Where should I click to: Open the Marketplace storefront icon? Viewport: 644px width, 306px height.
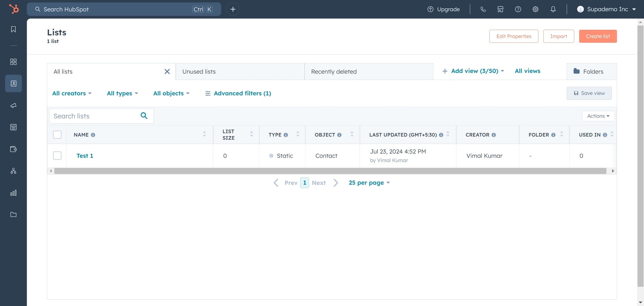tap(500, 9)
